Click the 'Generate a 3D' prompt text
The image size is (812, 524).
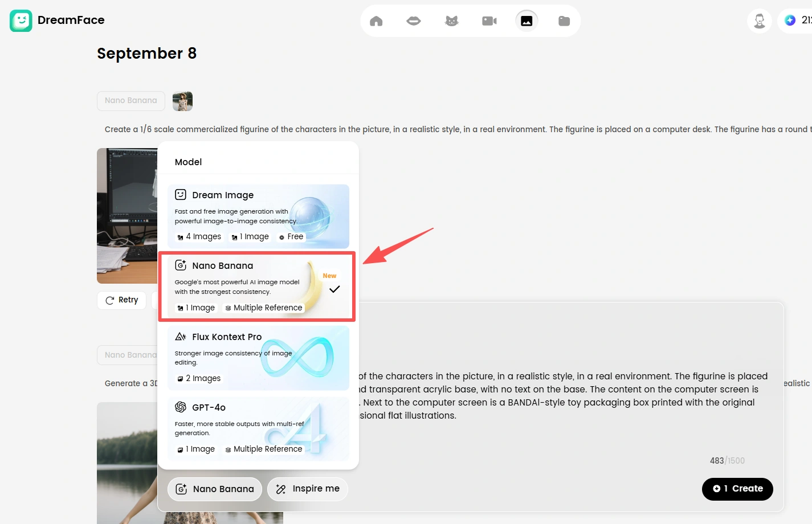click(x=131, y=383)
